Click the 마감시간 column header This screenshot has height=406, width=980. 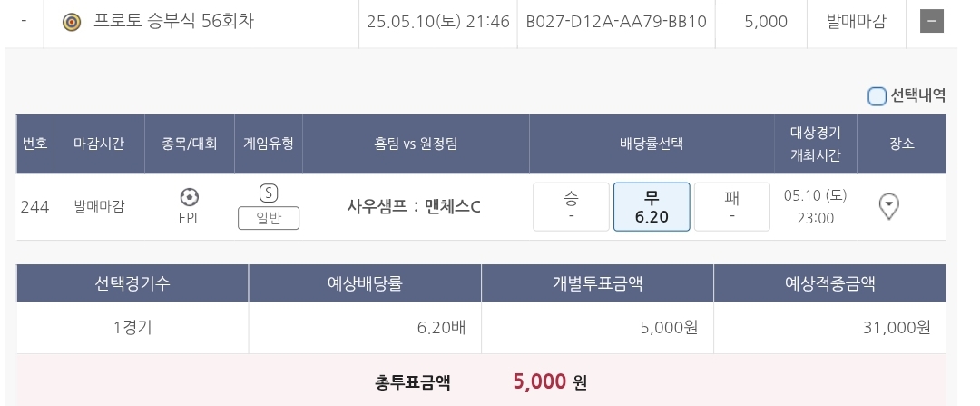(99, 144)
